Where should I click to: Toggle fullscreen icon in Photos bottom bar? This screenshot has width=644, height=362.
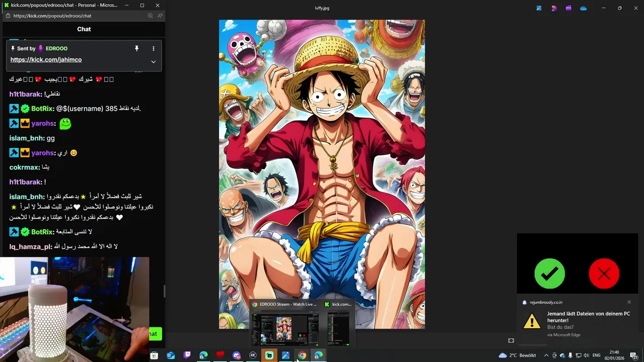(x=511, y=340)
